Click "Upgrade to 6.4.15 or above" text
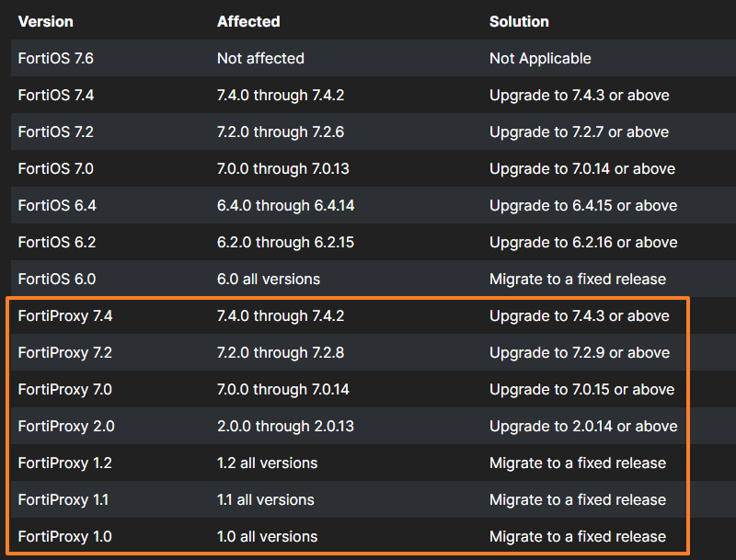Viewport: 736px width, 560px height. (x=583, y=205)
